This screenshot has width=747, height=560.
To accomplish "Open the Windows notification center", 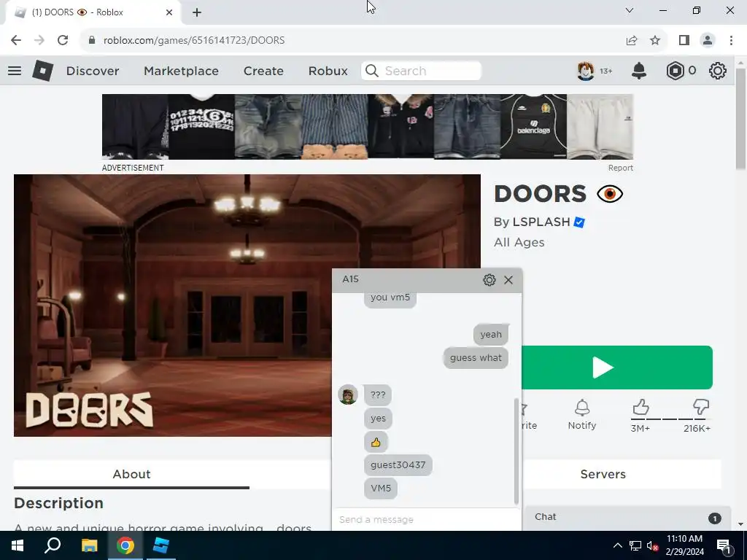I will tap(724, 545).
